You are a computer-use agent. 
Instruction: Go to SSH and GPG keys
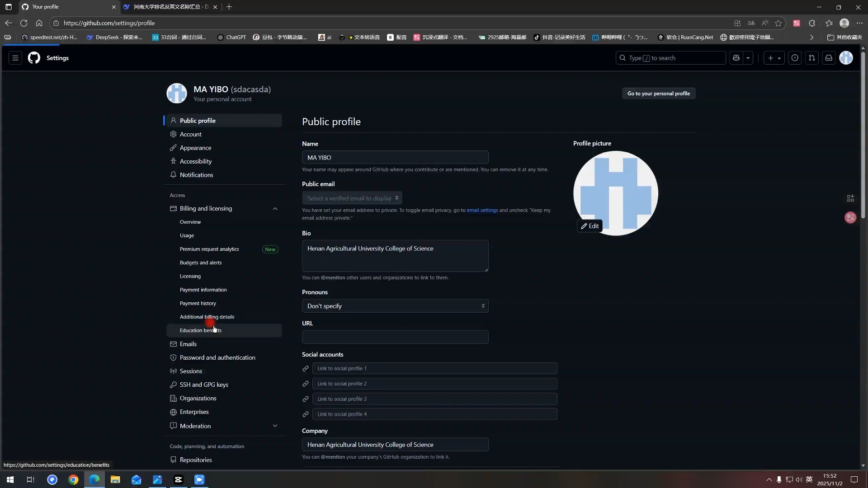click(203, 385)
